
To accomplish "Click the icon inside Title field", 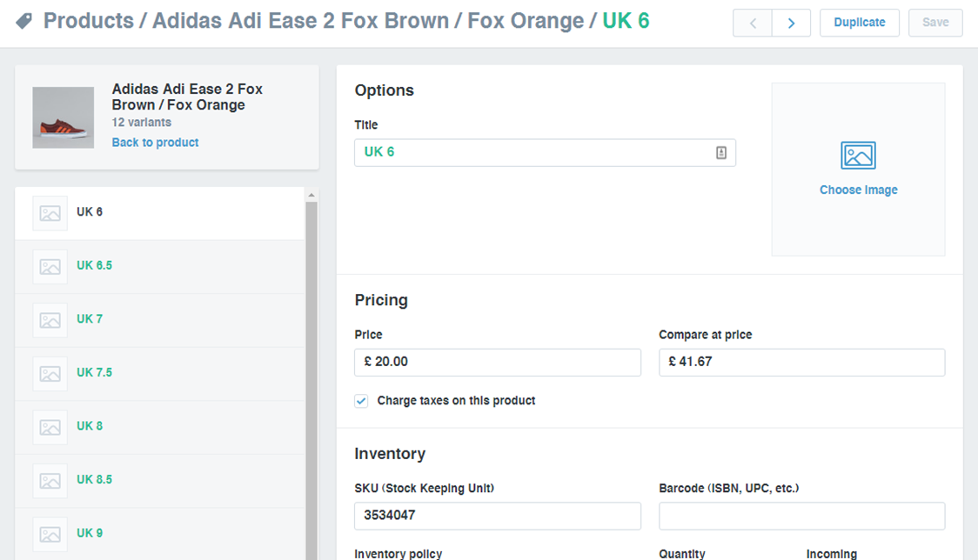I will click(721, 153).
